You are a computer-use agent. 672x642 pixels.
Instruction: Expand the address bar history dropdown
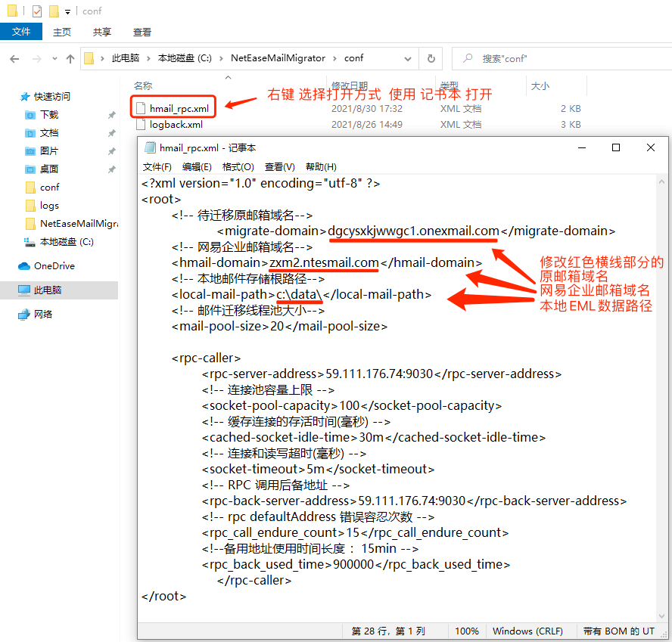(x=412, y=58)
